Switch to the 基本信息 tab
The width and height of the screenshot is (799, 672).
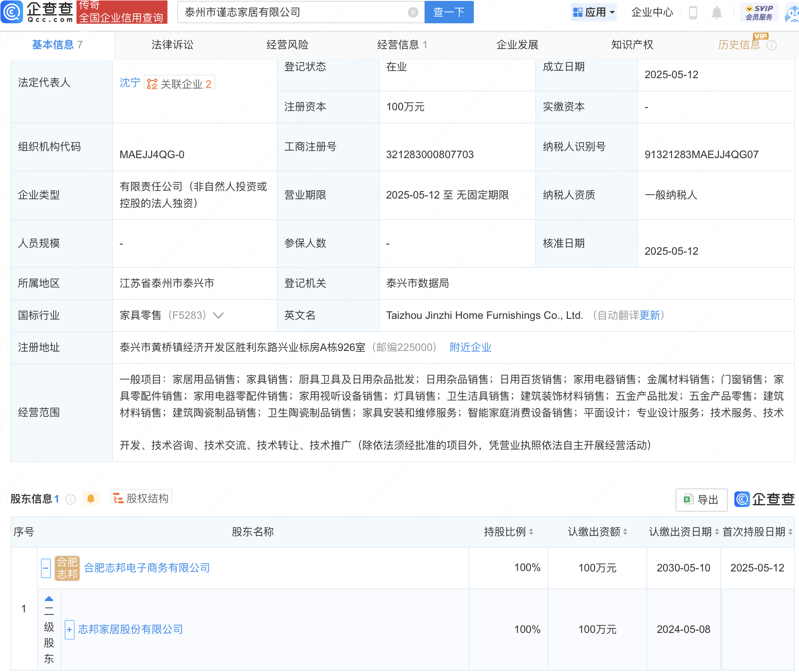(57, 45)
